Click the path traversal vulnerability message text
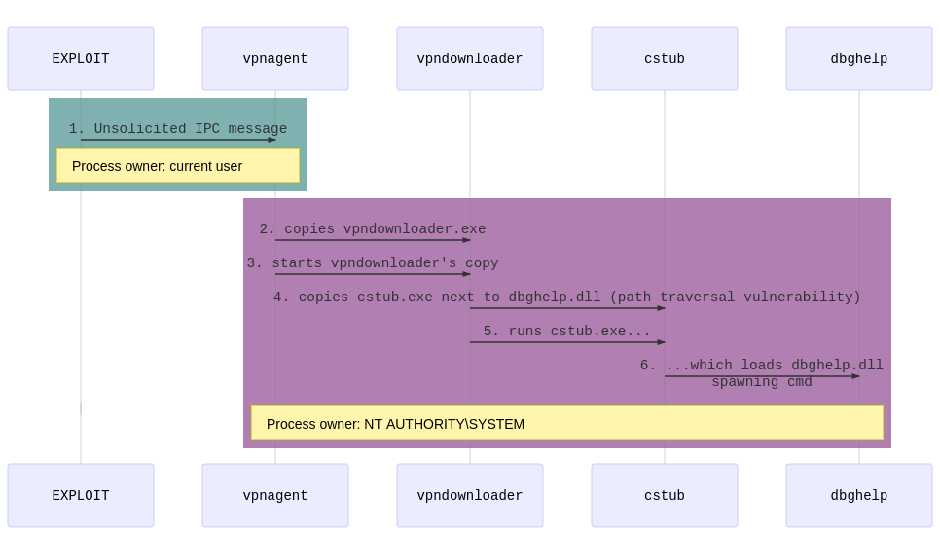940x560 pixels. [567, 297]
